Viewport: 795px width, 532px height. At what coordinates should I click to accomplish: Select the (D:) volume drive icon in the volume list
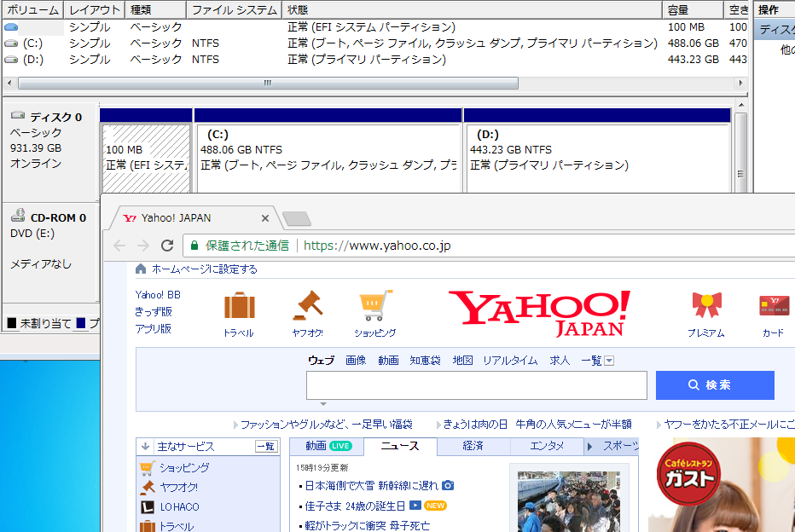pos(11,60)
